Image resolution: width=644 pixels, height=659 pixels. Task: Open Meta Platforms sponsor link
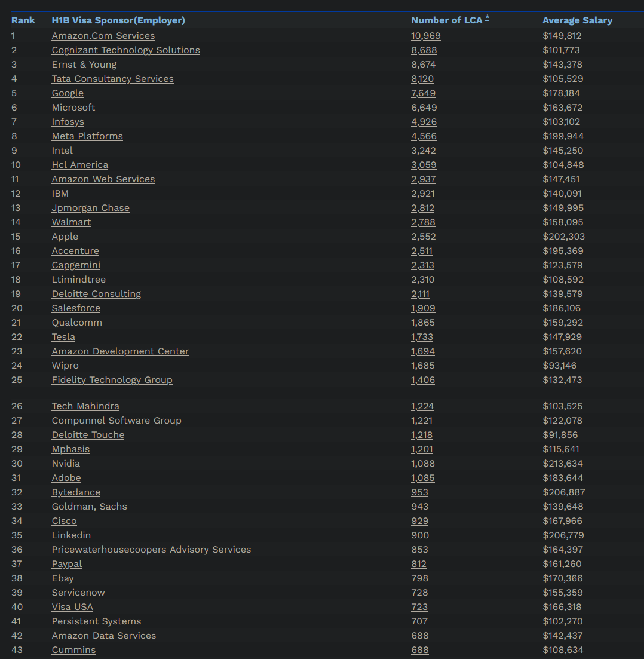pos(87,136)
